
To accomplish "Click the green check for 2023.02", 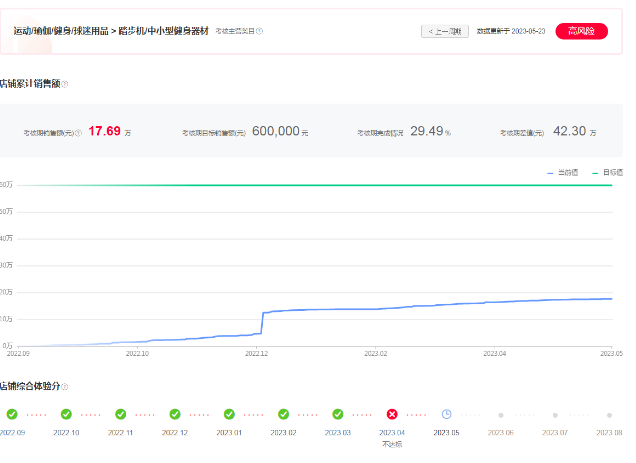I will [284, 414].
